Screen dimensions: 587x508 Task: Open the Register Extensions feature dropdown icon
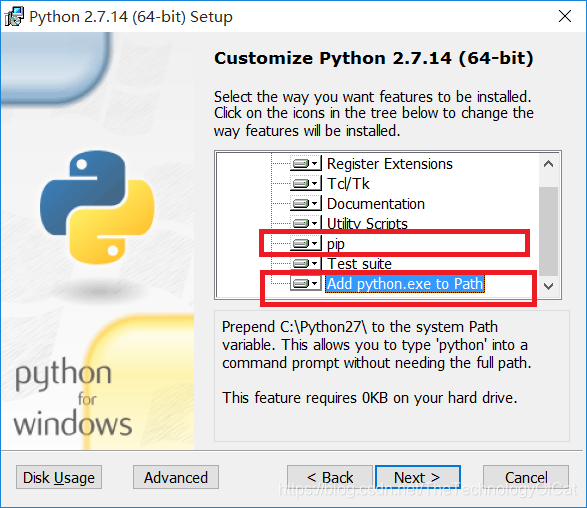click(306, 164)
